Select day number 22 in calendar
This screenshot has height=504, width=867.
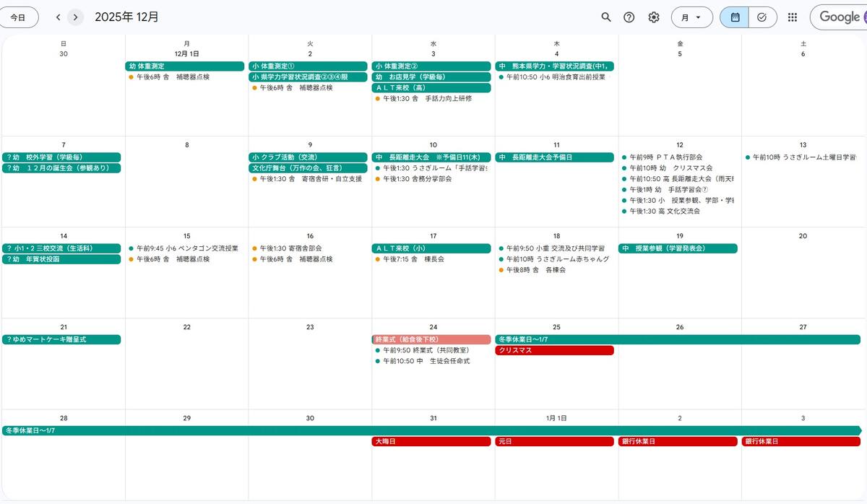click(x=186, y=327)
